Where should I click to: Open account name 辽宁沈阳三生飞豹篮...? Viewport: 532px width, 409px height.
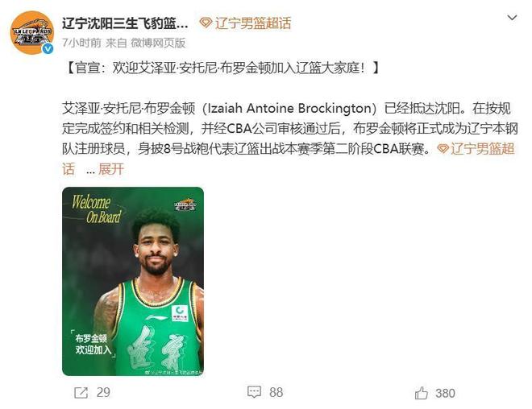[125, 23]
